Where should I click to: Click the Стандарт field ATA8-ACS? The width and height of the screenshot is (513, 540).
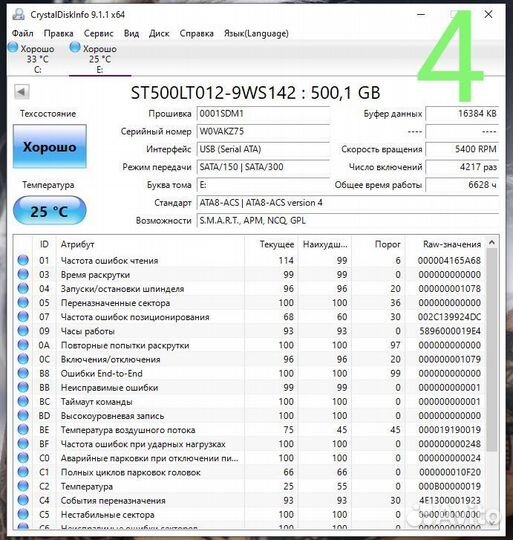[x=348, y=203]
